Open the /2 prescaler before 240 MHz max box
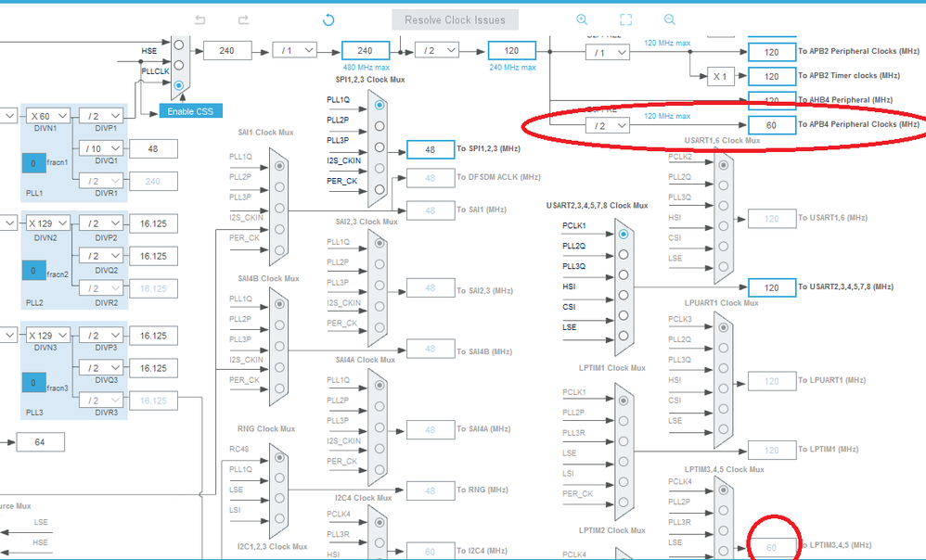 coord(437,51)
